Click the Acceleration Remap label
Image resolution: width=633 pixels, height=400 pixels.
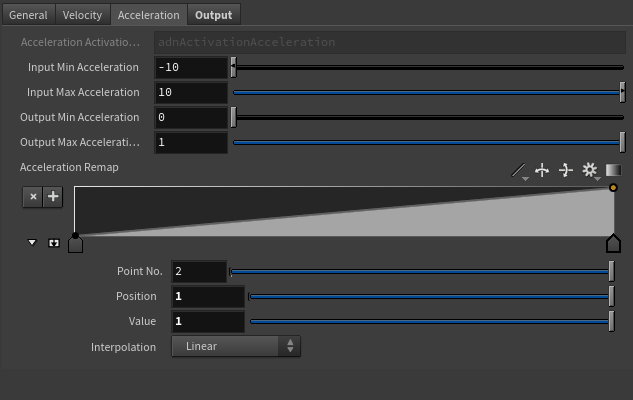coord(69,168)
